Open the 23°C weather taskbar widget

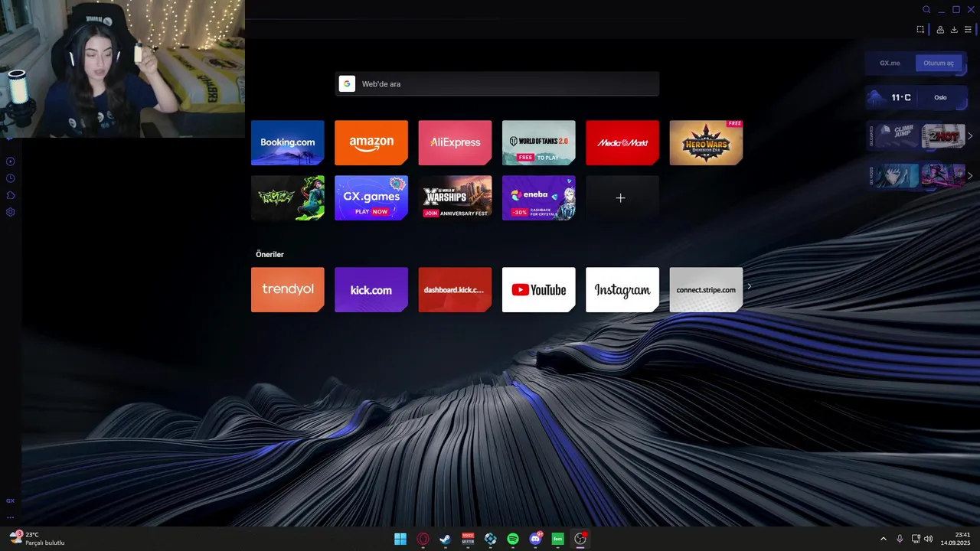[x=37, y=539]
